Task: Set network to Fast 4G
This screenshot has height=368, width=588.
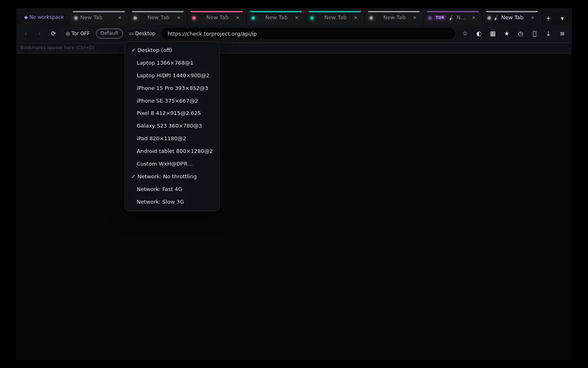Action: 172,189
